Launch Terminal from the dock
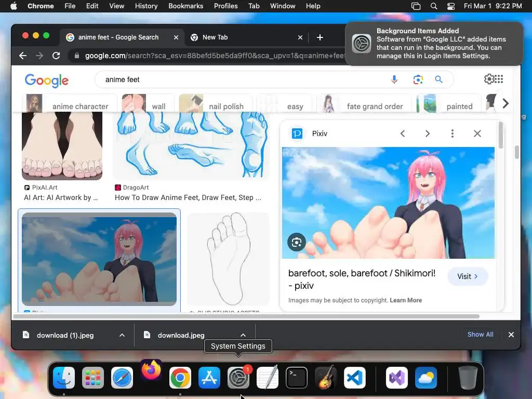This screenshot has height=399, width=532. click(x=297, y=377)
